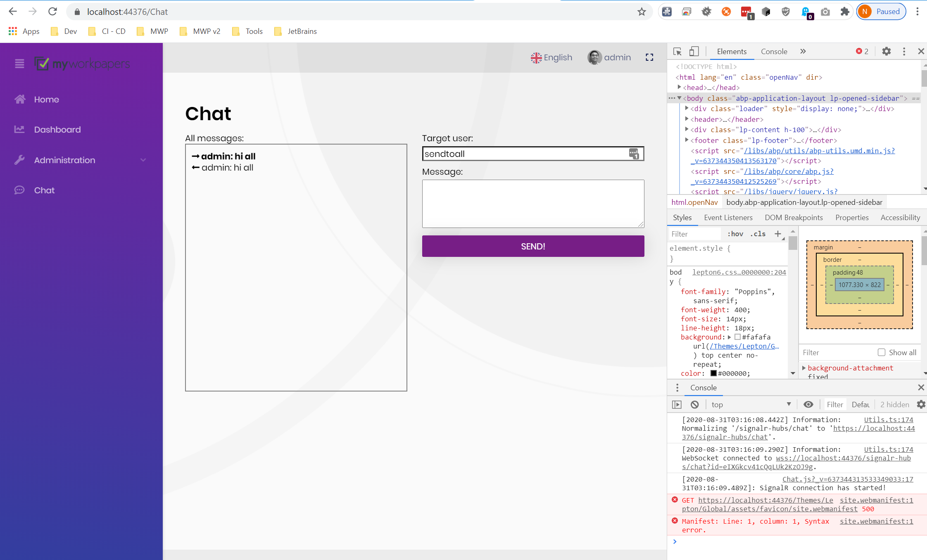Toggle the :hov element state option
Image resolution: width=927 pixels, height=560 pixels.
pyautogui.click(x=735, y=234)
